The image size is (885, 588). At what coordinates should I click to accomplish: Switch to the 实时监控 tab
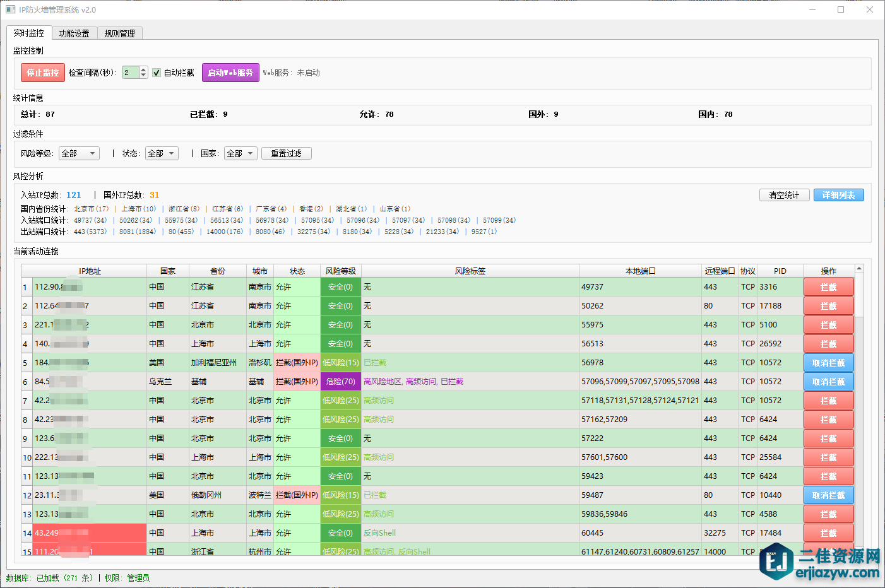click(x=29, y=33)
